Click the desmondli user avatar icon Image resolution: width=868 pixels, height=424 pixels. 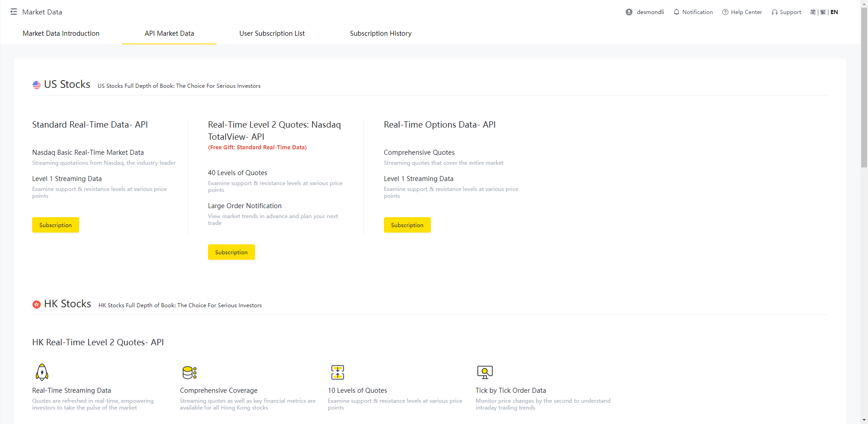pos(629,12)
